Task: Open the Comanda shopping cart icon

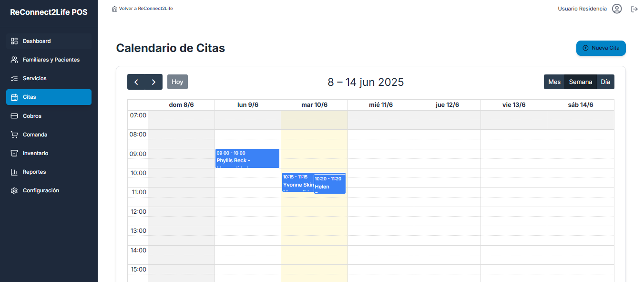Action: pyautogui.click(x=14, y=135)
